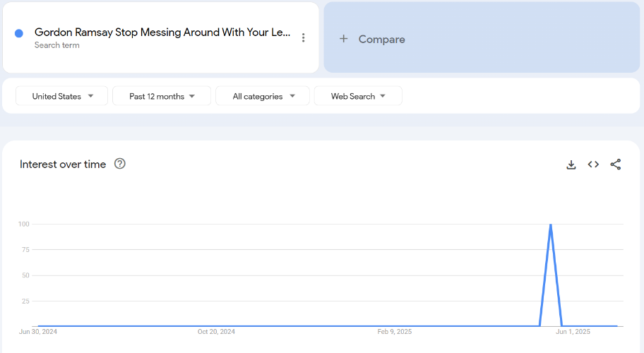
Task: Click the Feb 9, 2025 axis label
Action: (x=394, y=332)
